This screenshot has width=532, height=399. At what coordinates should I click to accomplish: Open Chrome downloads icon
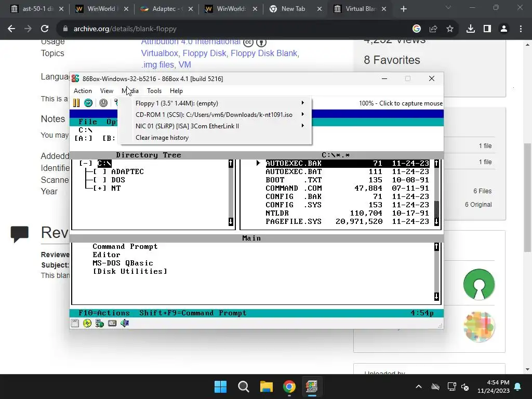coord(471,29)
